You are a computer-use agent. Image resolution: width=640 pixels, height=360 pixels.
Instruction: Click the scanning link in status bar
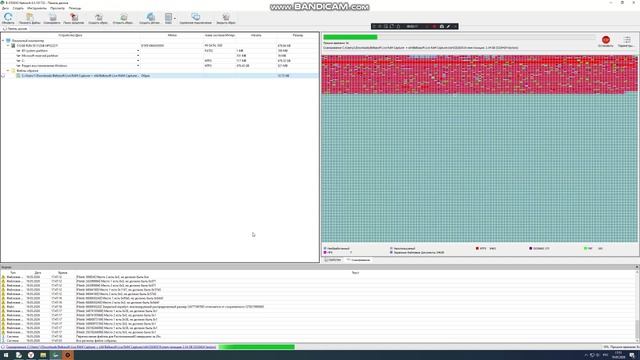(111, 347)
